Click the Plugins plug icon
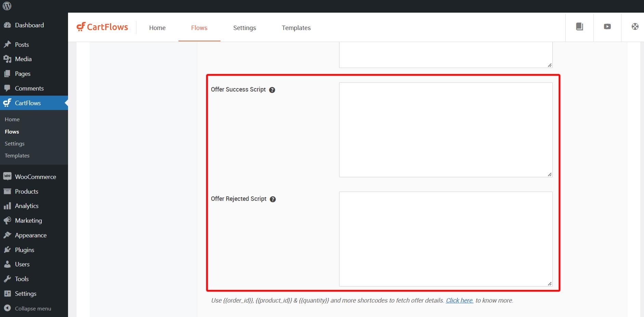Viewport: 644px width, 317px height. tap(7, 250)
